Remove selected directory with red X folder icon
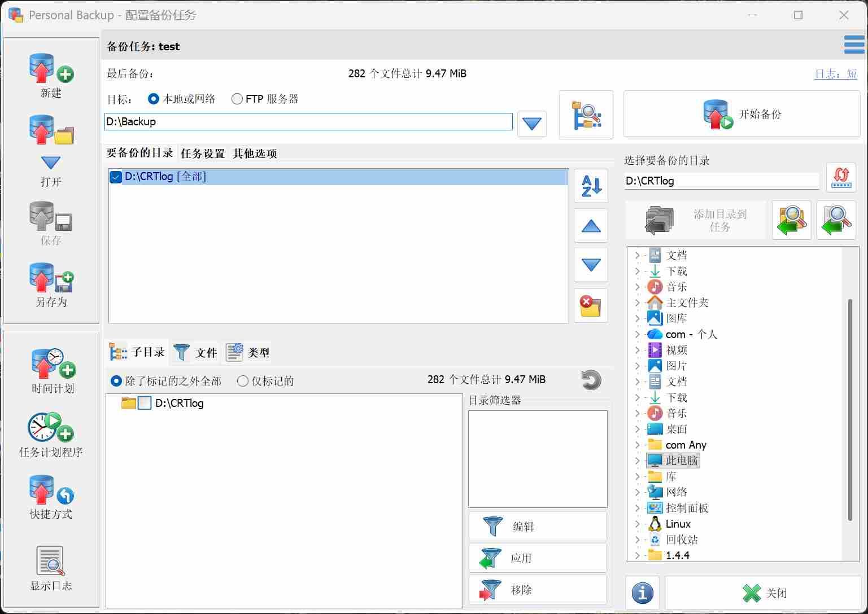Screen dimensions: 868x614 [591, 306]
